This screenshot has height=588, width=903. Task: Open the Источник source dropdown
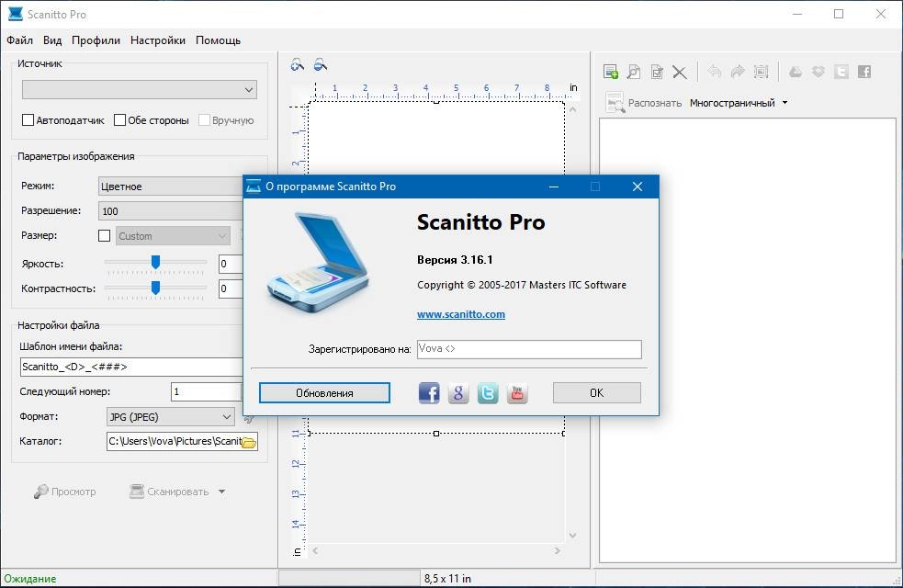pos(140,89)
